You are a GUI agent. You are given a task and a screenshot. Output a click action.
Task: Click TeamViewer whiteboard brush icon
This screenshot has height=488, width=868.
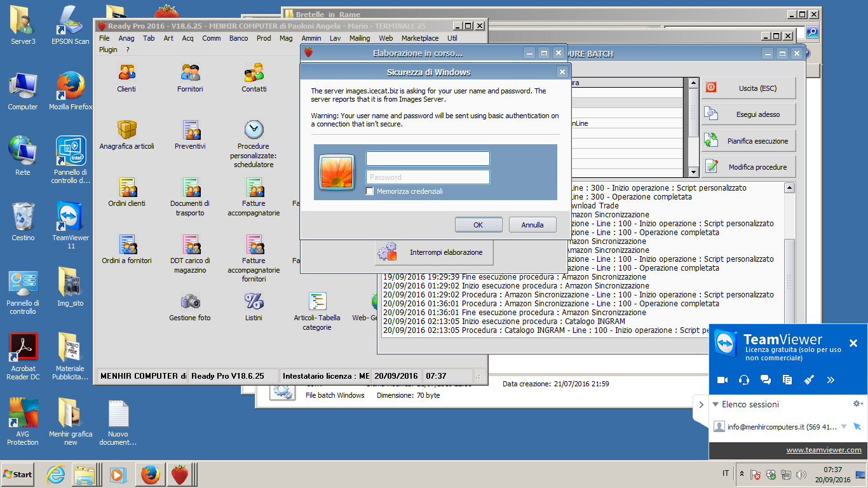click(809, 380)
